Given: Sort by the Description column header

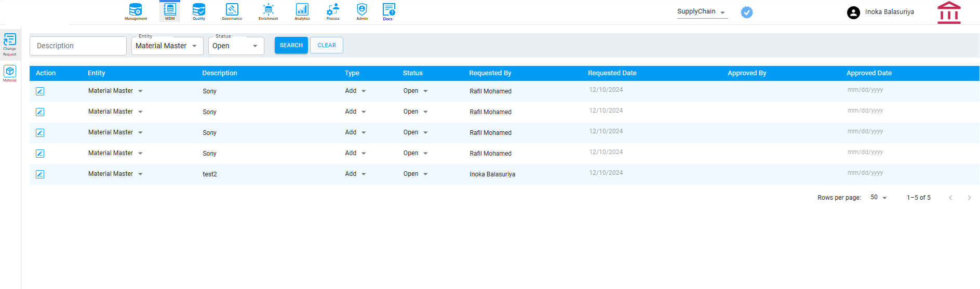Looking at the screenshot, I should 220,73.
